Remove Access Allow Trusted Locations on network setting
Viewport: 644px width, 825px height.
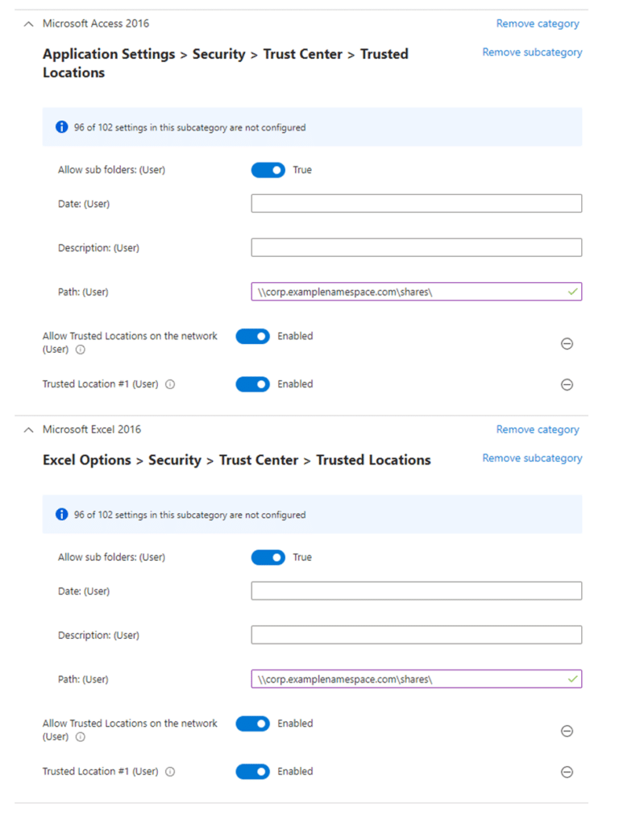[567, 343]
